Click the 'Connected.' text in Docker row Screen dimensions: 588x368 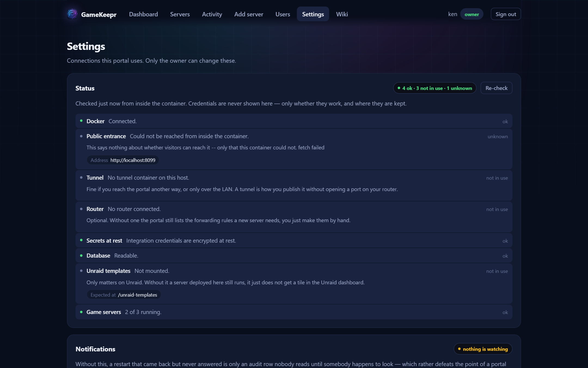tap(122, 121)
